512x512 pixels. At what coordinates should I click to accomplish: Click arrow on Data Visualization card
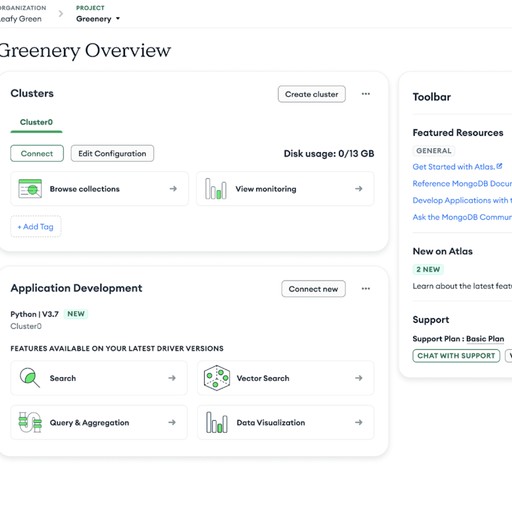[x=359, y=422]
